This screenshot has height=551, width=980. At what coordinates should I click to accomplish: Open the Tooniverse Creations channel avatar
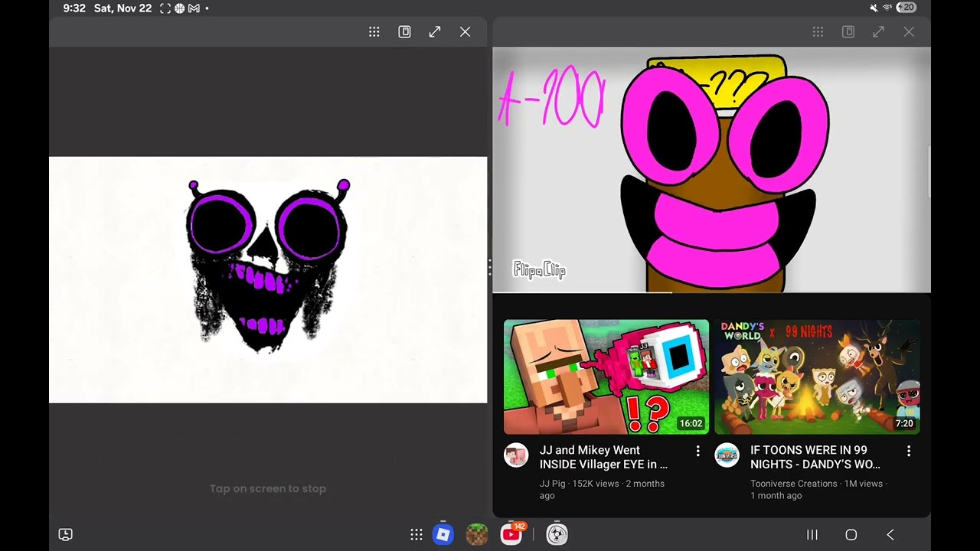click(x=727, y=455)
